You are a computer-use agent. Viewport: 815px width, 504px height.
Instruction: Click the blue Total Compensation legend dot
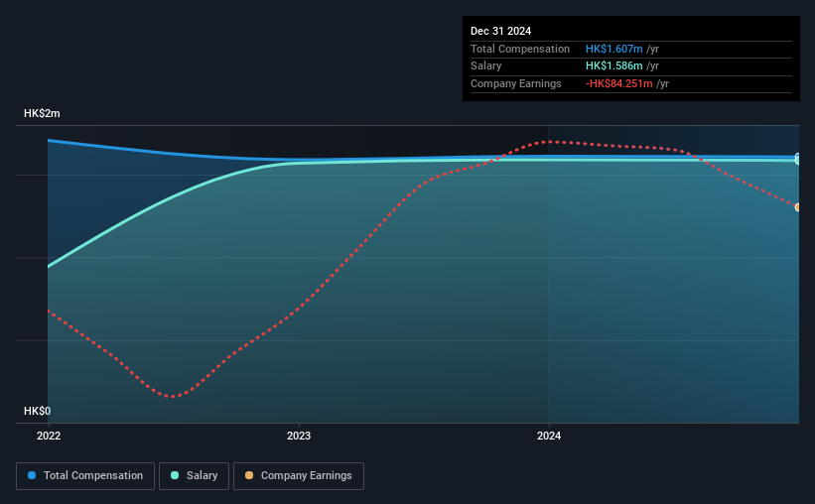[x=32, y=475]
